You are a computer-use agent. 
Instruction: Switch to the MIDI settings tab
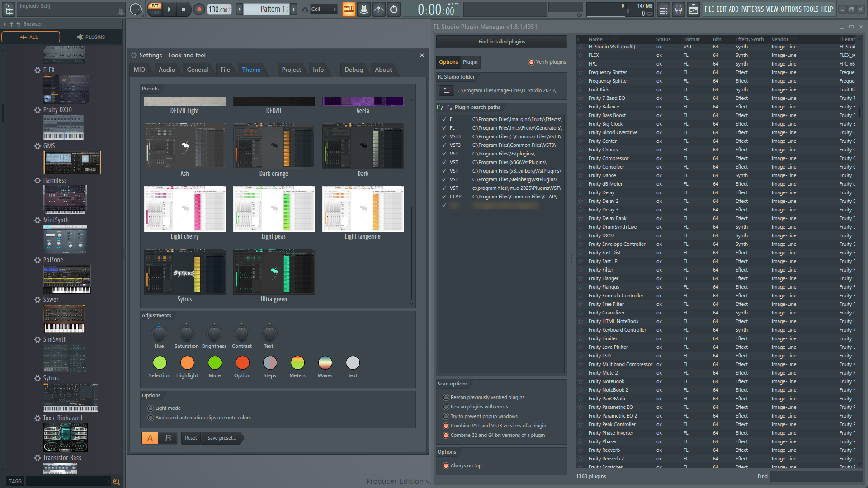tap(140, 70)
